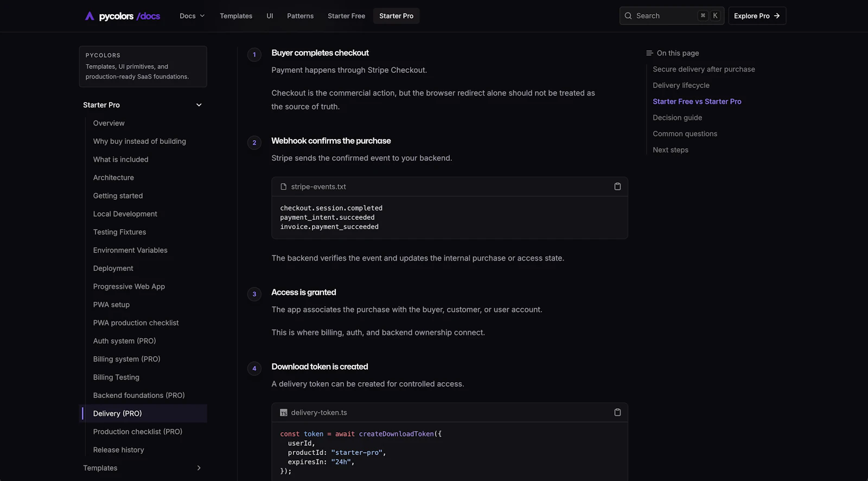Click the Explore Pro button
This screenshot has height=481, width=868.
pyautogui.click(x=757, y=16)
